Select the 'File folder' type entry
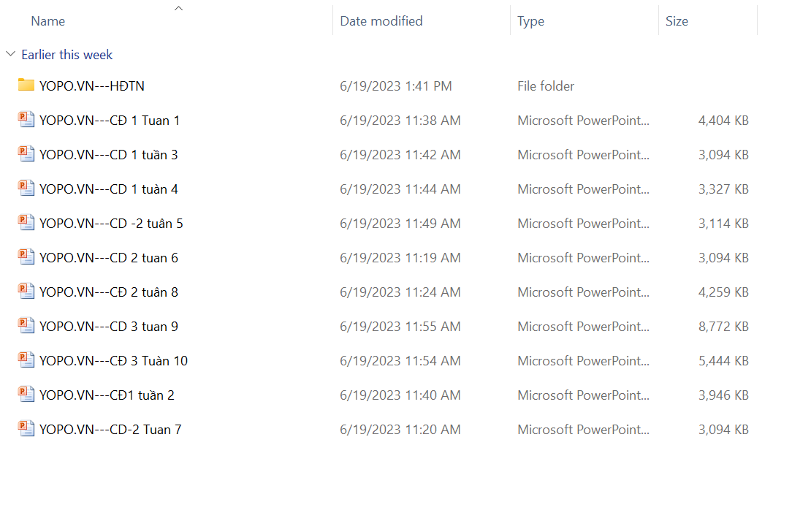792x532 pixels. tap(546, 86)
